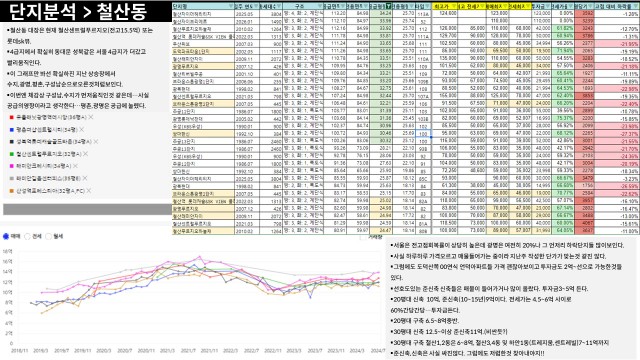Screen dimensions: 640x360
Task: Click the magenta swatch beside 래미안크레시티(34평A)
Action: (x=11, y=167)
